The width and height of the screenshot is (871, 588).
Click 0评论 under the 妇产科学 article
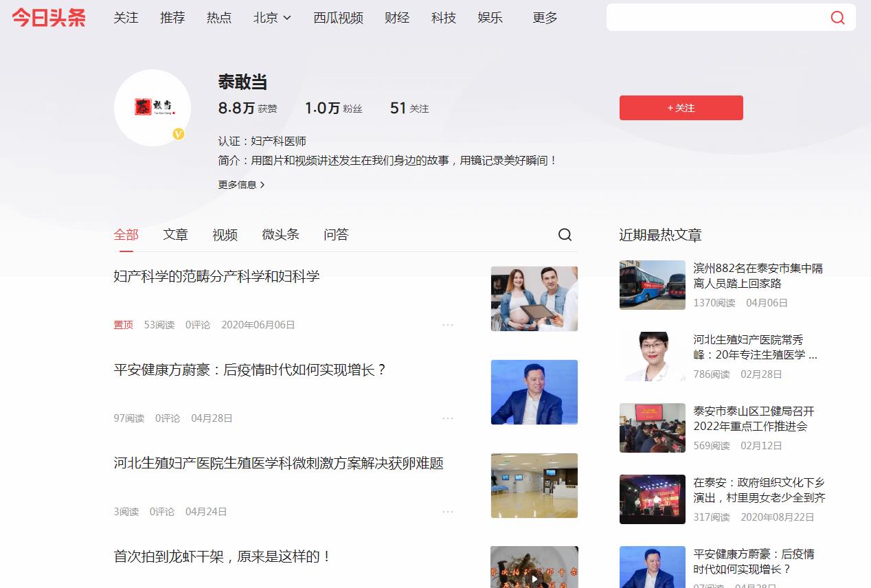click(x=198, y=325)
